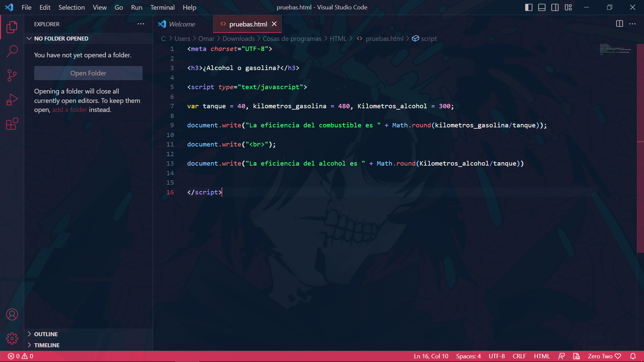Click the h3 heading text line
Screen dimensions: 644x362
pyautogui.click(x=243, y=68)
